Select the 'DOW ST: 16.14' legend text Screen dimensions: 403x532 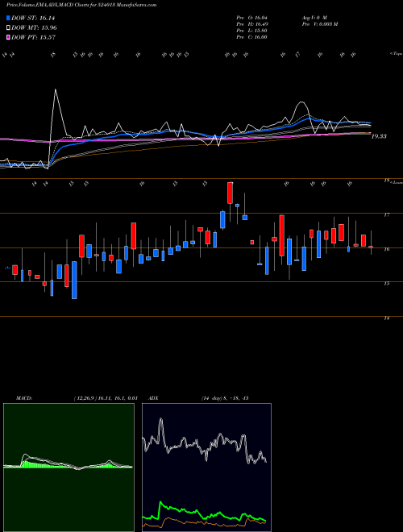(x=33, y=18)
